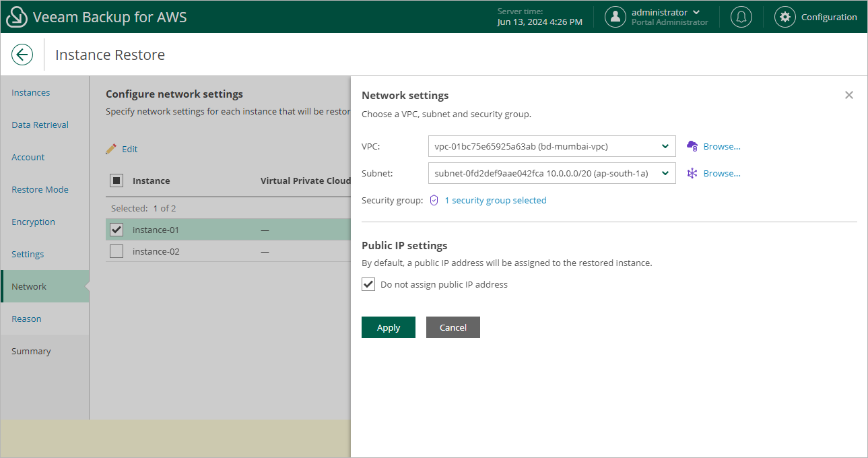The image size is (868, 458).
Task: Open the Summary step
Action: coord(31,351)
